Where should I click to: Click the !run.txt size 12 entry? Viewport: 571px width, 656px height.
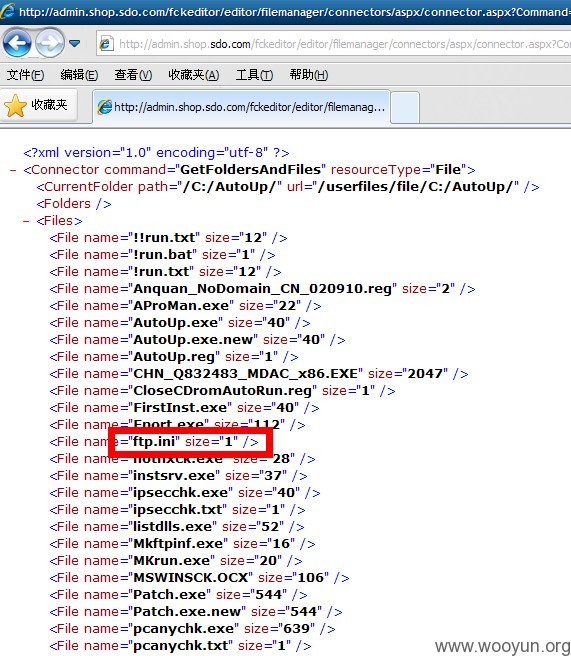(165, 272)
